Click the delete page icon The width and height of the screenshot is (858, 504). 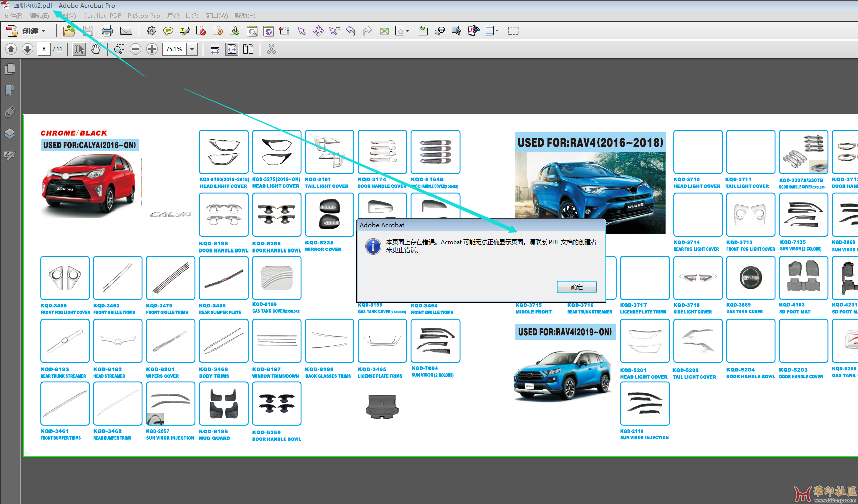point(201,31)
